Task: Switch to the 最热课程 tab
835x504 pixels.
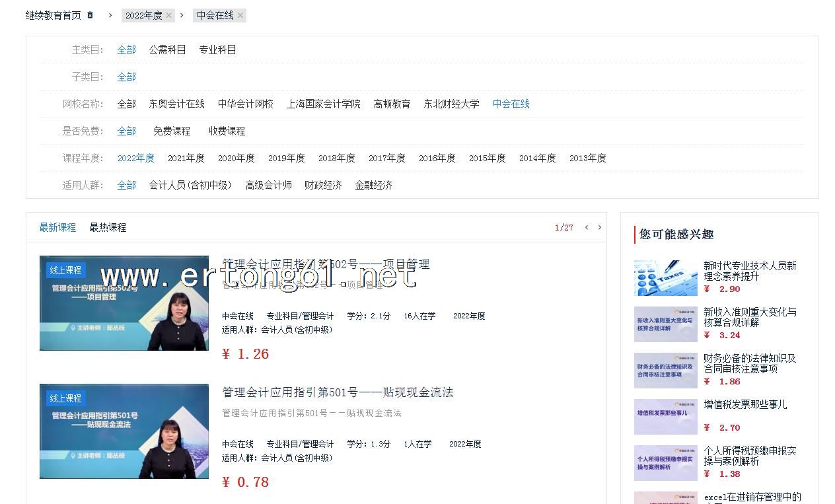Action: pos(108,227)
